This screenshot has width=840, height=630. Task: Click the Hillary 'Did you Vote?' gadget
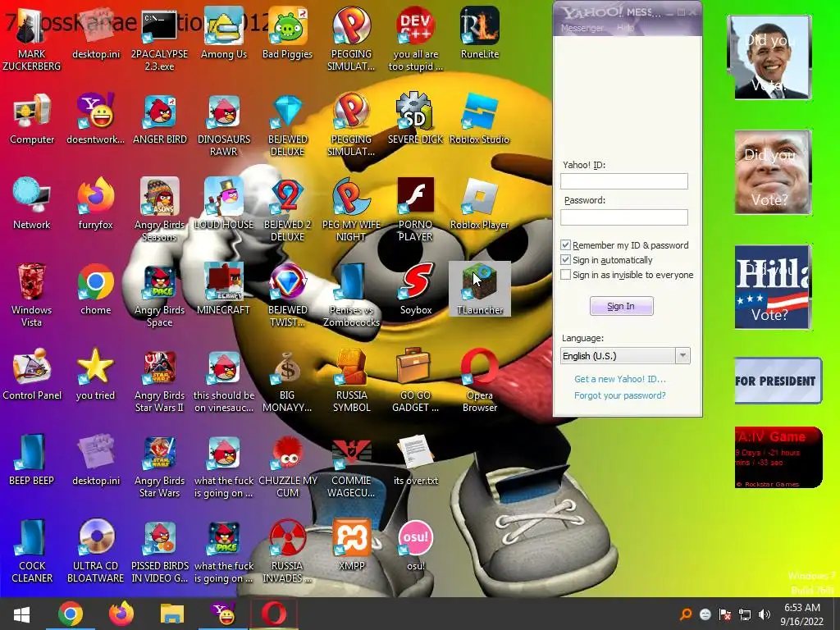click(x=772, y=287)
